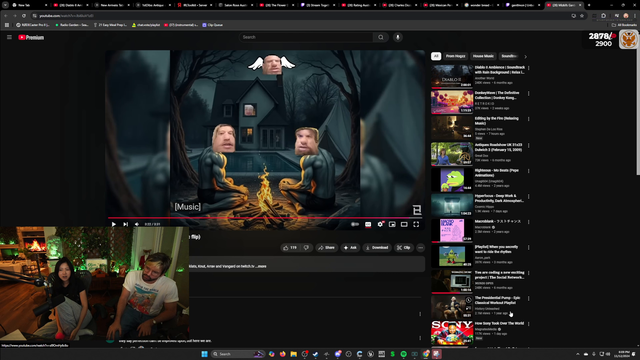Click the Download button
640x360 pixels.
tap(377, 247)
